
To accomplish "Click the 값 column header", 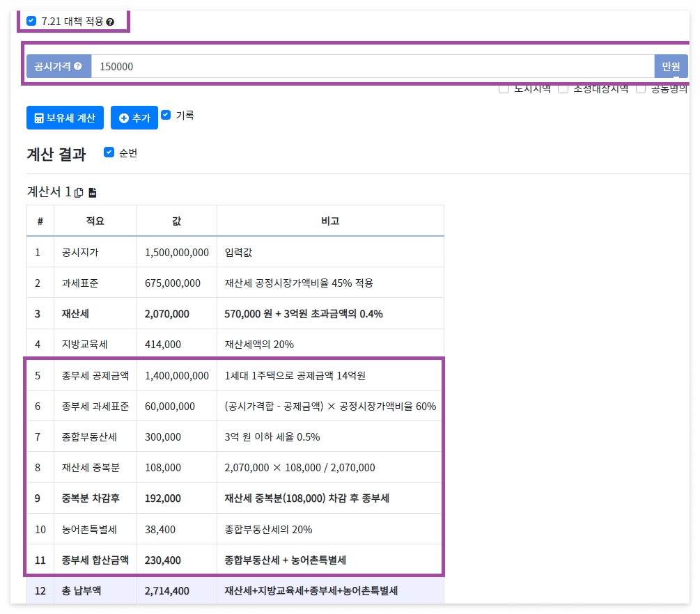I will click(177, 221).
